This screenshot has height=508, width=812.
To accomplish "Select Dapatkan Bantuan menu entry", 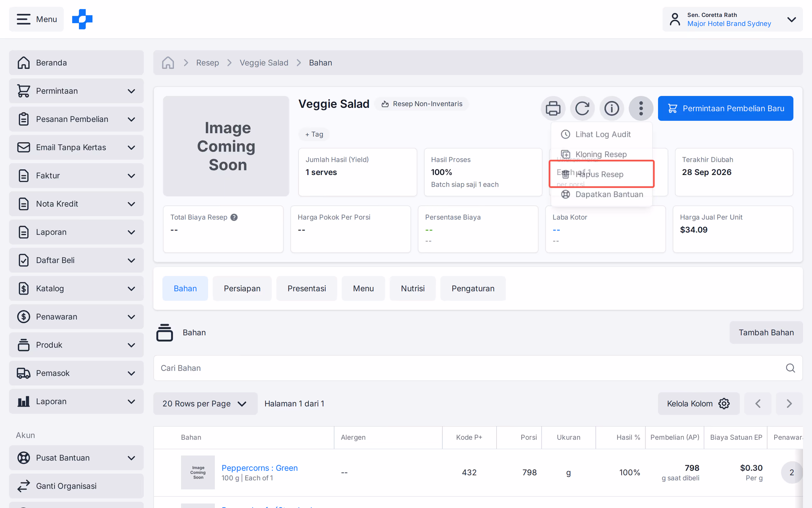I will (x=602, y=194).
